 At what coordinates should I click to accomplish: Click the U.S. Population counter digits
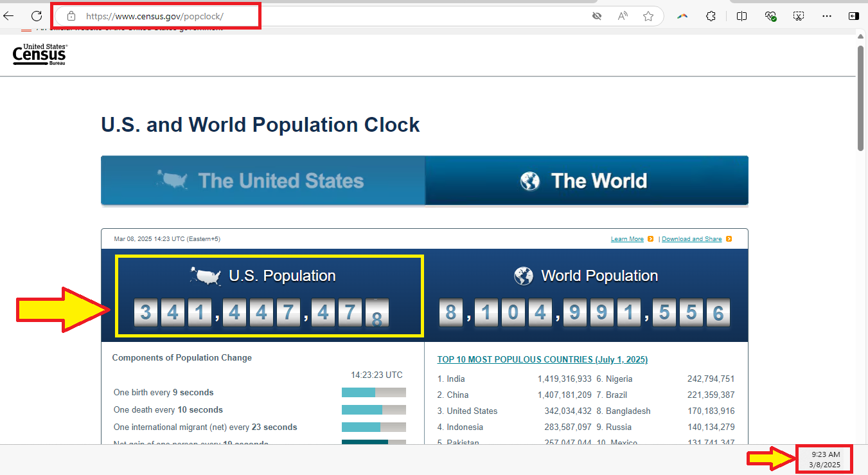pyautogui.click(x=261, y=314)
